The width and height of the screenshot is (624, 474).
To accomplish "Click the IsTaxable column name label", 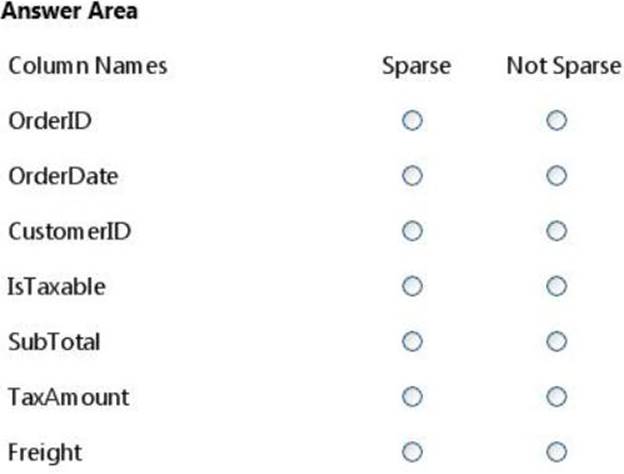I will [x=57, y=287].
